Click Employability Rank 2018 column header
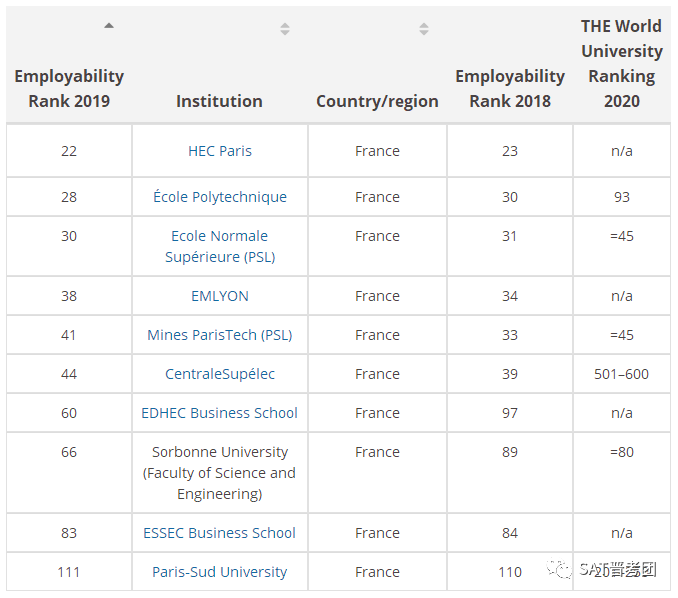 (x=510, y=88)
